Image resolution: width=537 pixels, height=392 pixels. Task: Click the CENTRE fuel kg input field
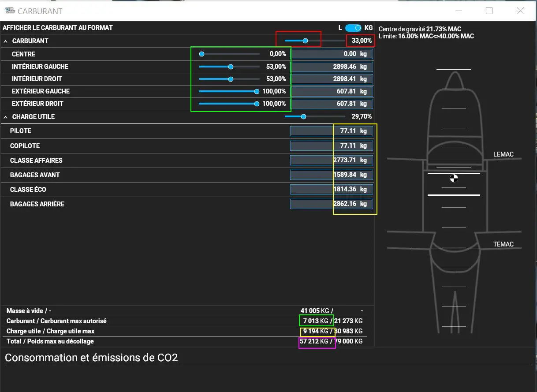click(x=331, y=54)
